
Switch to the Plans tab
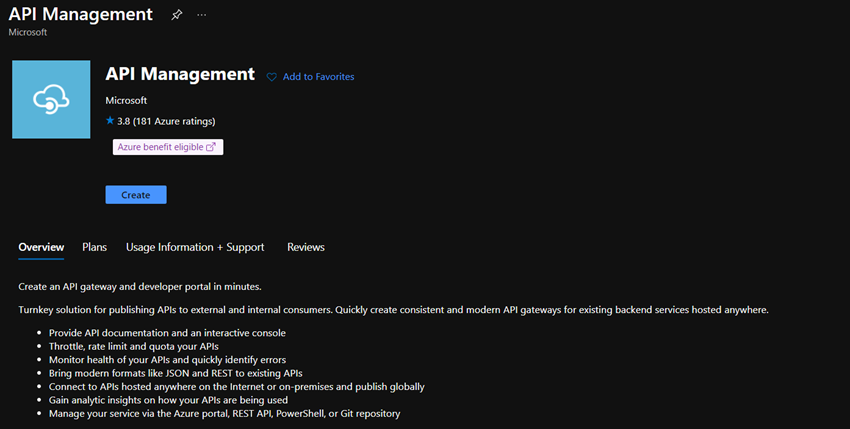[x=94, y=247]
